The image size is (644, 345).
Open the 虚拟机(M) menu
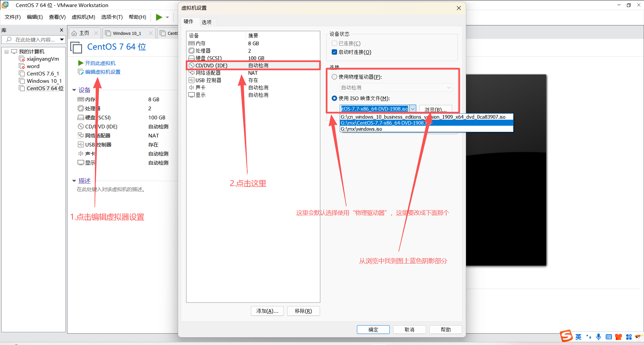click(83, 17)
